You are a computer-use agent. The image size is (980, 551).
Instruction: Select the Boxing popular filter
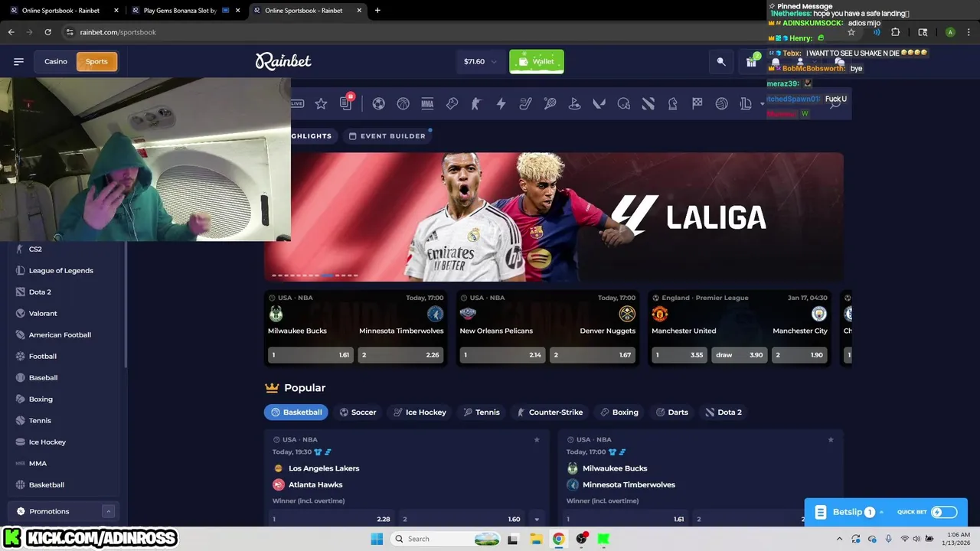click(619, 412)
